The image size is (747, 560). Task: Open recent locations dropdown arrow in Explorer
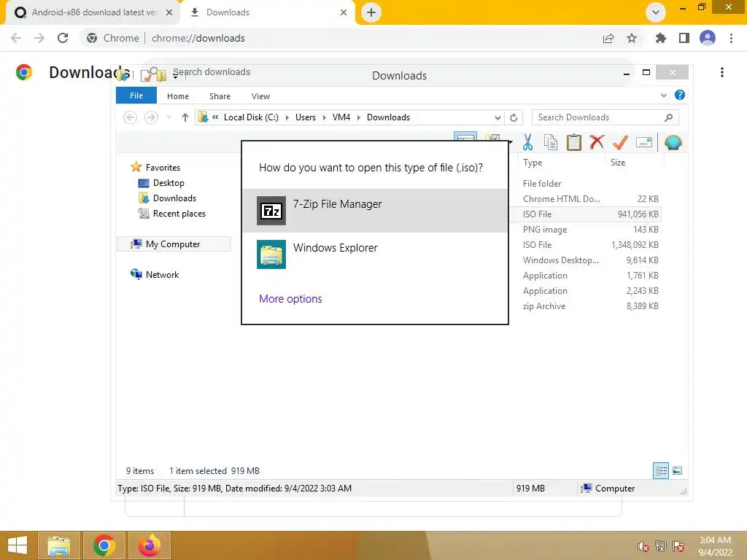point(169,117)
